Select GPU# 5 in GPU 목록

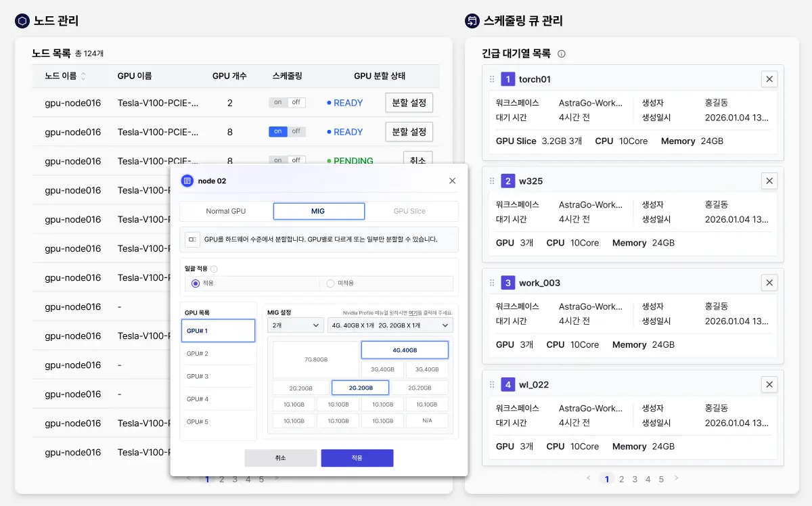point(218,422)
